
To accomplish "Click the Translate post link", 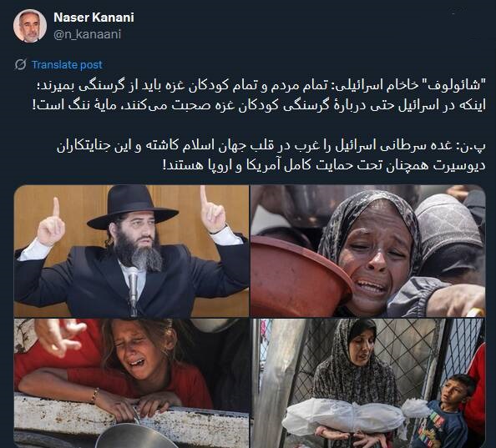I will (67, 65).
